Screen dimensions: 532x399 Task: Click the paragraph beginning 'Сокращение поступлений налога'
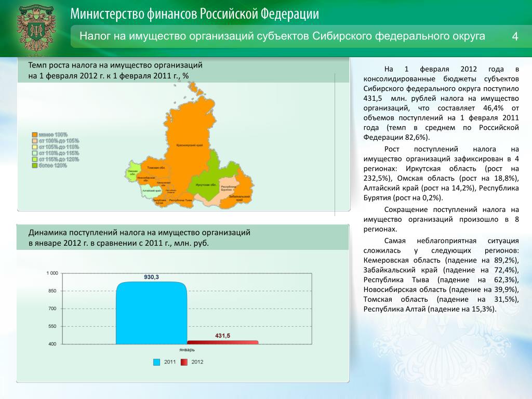441,219
